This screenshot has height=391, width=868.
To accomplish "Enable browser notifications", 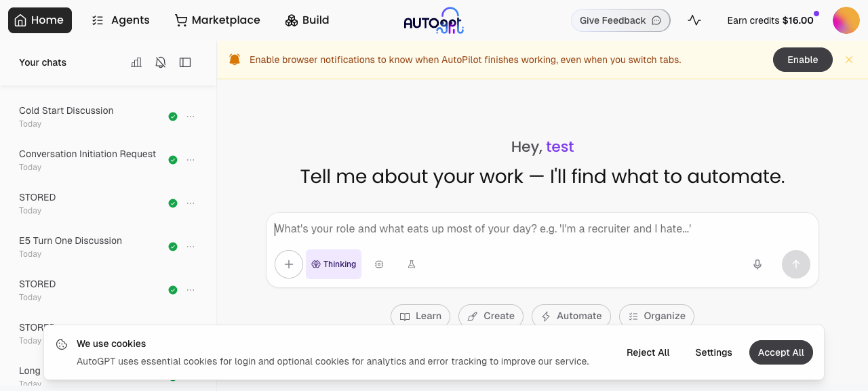I will coord(803,60).
